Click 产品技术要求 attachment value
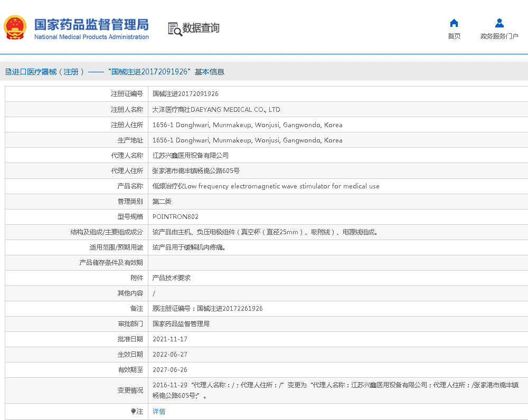 click(x=172, y=278)
